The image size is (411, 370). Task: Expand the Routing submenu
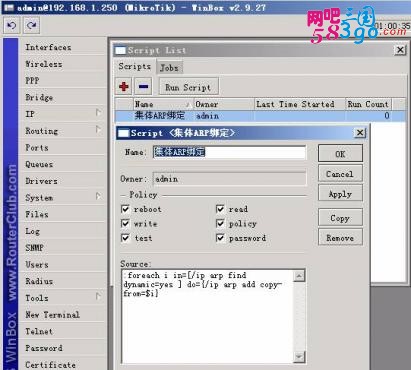point(98,129)
